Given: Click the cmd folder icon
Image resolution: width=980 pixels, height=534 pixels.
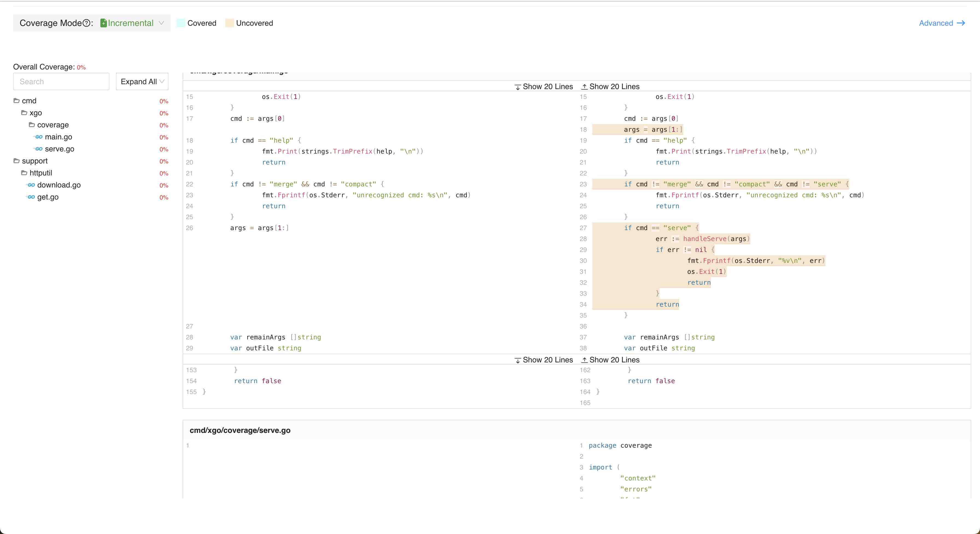Looking at the screenshot, I should coord(16,101).
